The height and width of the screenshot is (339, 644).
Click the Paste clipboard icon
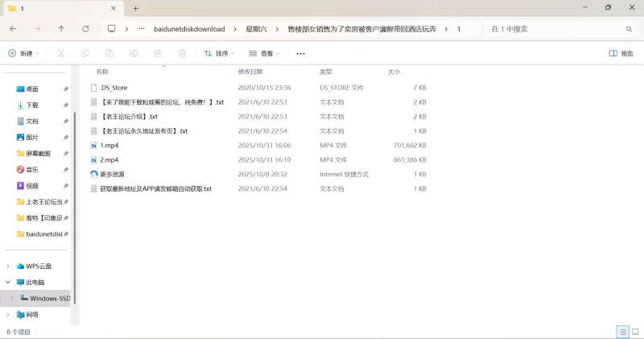point(109,53)
